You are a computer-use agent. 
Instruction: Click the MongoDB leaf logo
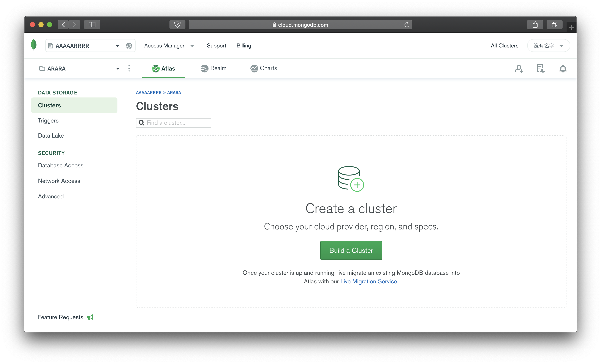click(x=34, y=45)
